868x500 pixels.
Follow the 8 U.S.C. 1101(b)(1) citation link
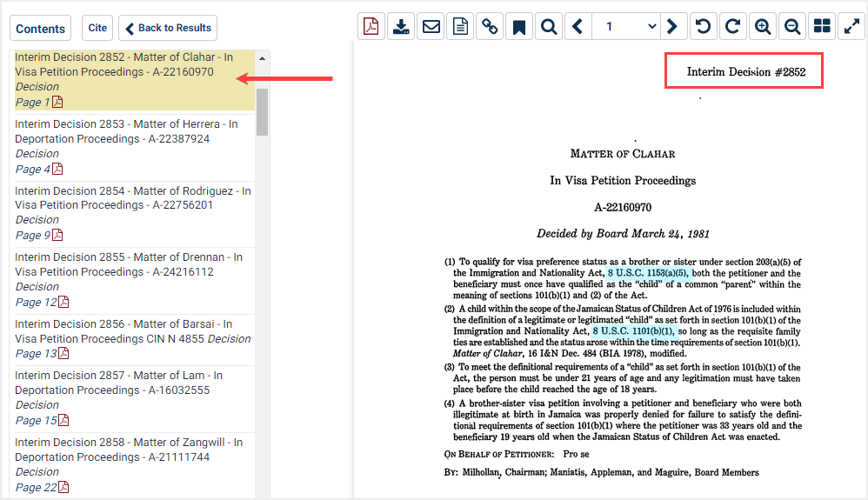(634, 331)
